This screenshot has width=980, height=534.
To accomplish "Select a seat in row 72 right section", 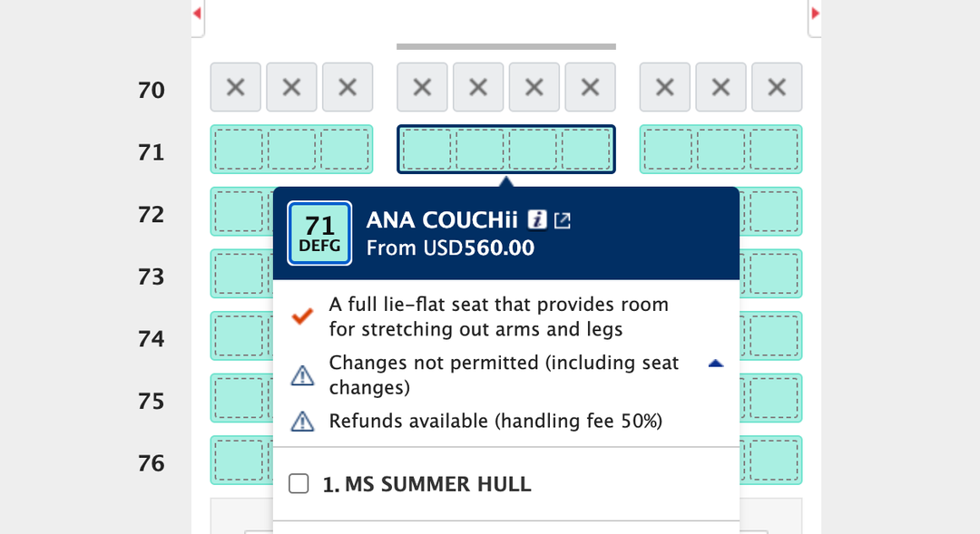I will (x=772, y=211).
